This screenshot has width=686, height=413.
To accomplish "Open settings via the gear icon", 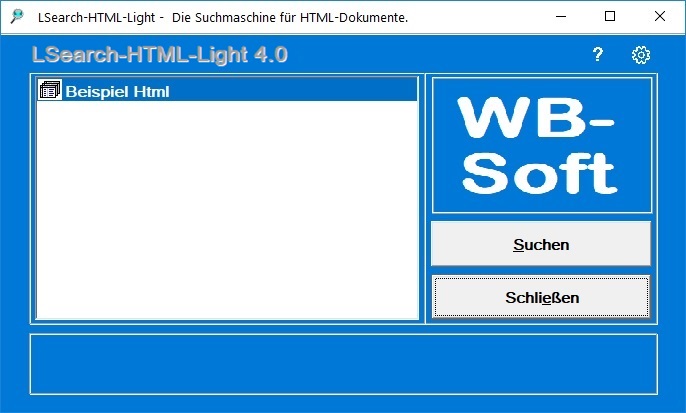I will [x=641, y=55].
